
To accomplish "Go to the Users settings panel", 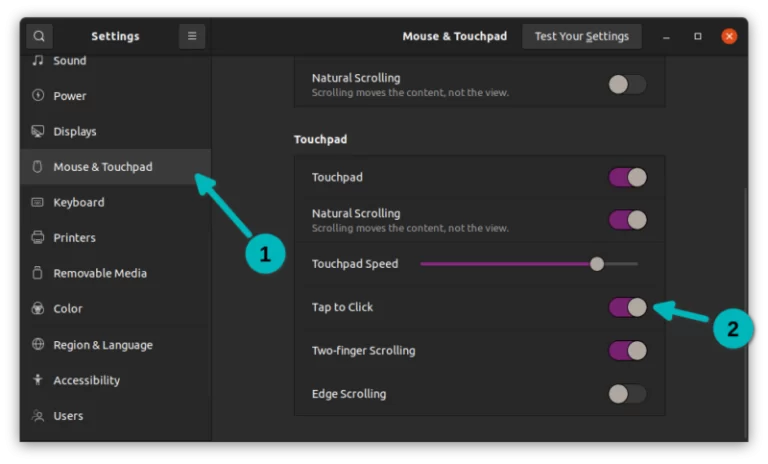I will pos(68,416).
